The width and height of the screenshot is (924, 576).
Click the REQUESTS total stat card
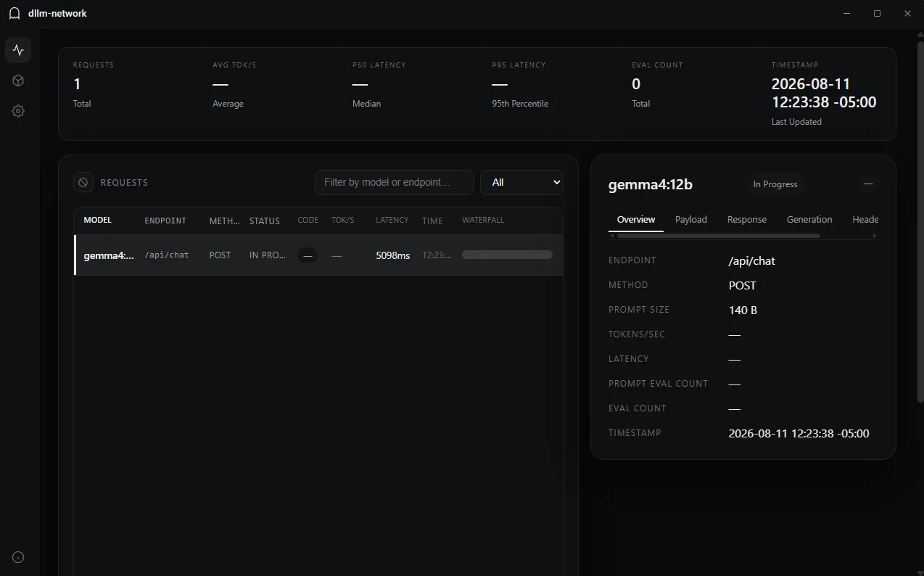[x=94, y=84]
